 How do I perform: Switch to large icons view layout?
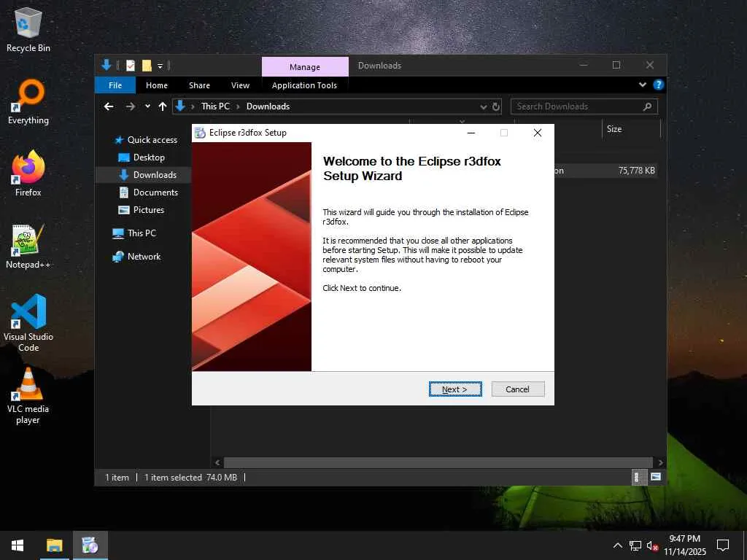pyautogui.click(x=656, y=477)
